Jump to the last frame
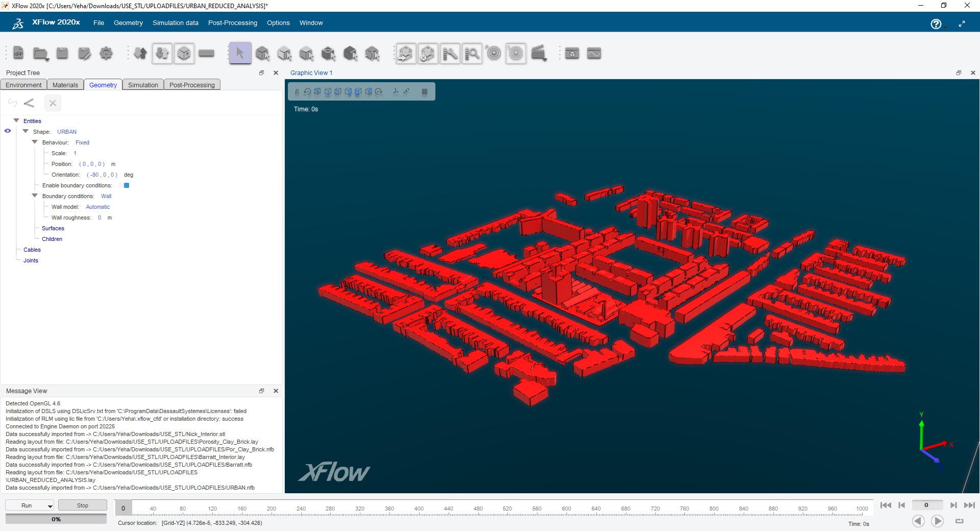980x531 pixels. [x=969, y=505]
